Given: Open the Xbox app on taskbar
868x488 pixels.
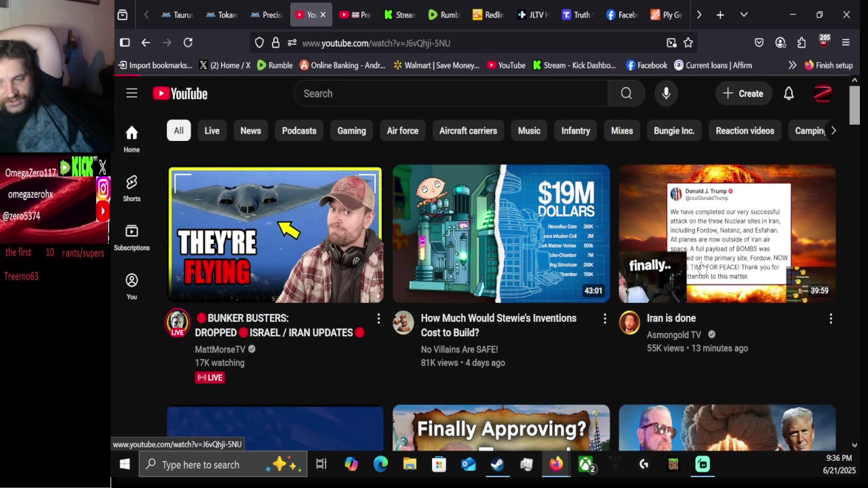Looking at the screenshot, I should [585, 464].
